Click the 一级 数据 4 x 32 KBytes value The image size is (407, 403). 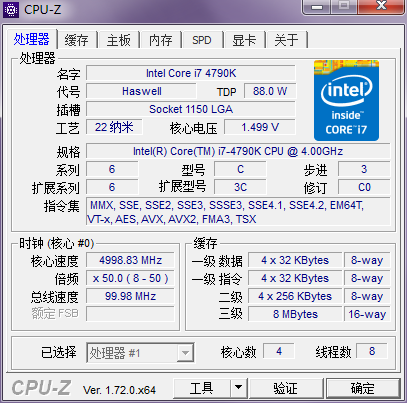[x=295, y=260]
